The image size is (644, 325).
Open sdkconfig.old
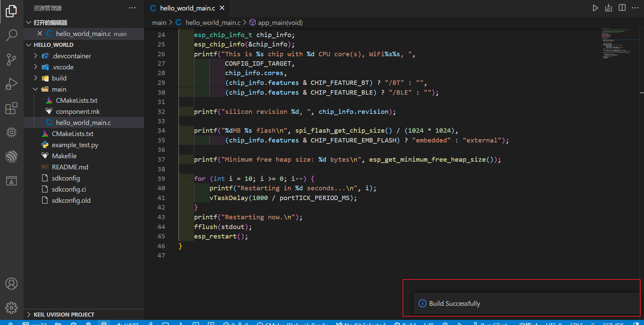click(x=84, y=200)
